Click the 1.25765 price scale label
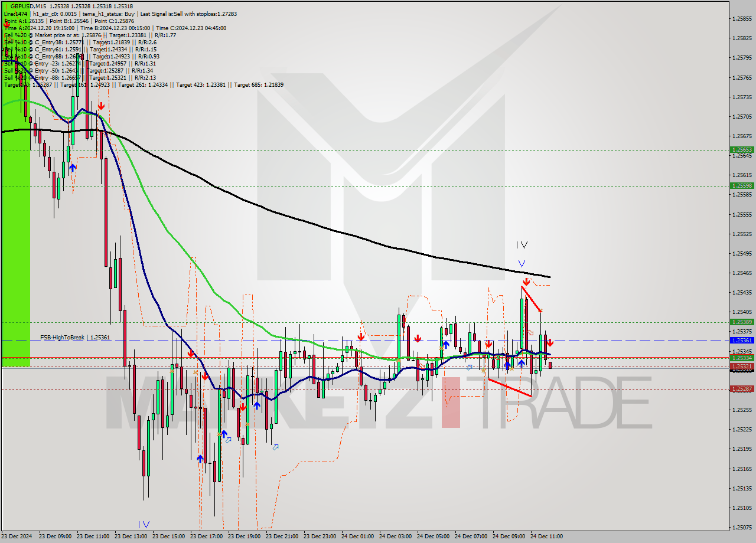756x543 pixels. [x=742, y=77]
